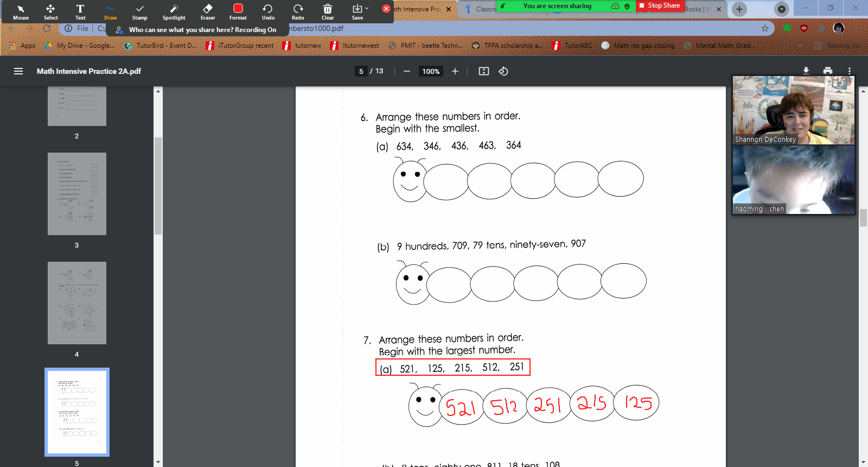Open TPPA scholarship bookmark

point(507,46)
